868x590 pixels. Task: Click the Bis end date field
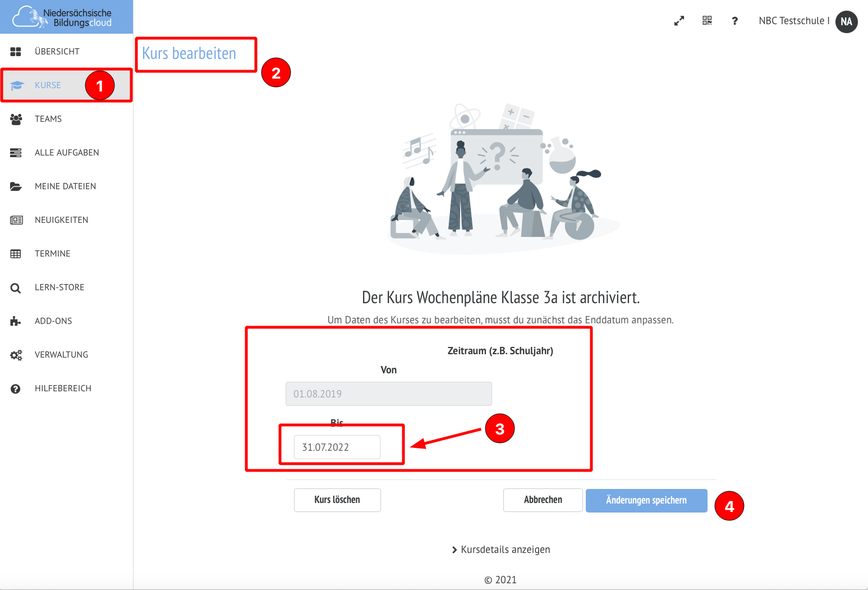(337, 447)
